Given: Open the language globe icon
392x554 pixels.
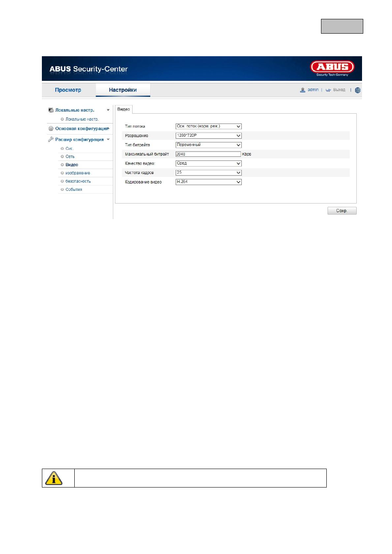Looking at the screenshot, I should point(358,90).
